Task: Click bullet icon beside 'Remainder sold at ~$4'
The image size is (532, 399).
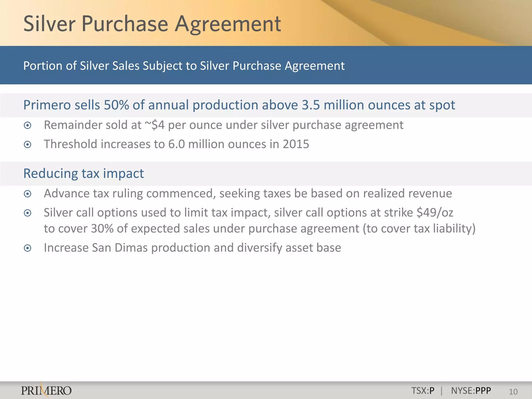Action: click(28, 125)
